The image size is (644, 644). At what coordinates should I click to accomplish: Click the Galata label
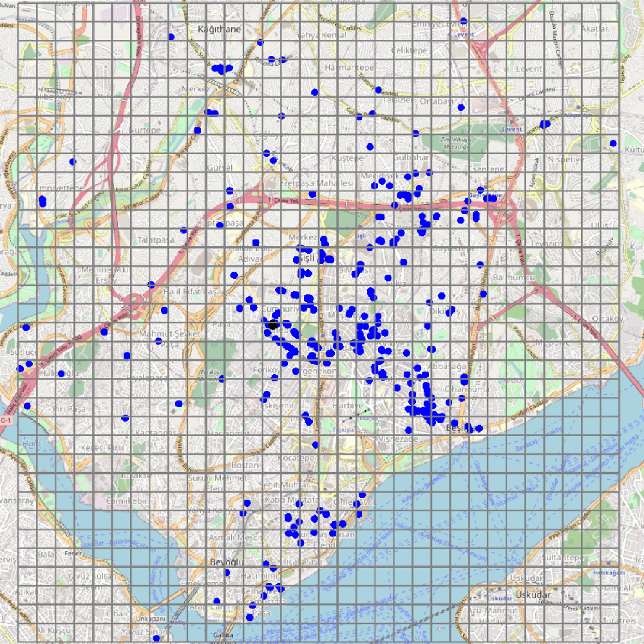tap(223, 636)
